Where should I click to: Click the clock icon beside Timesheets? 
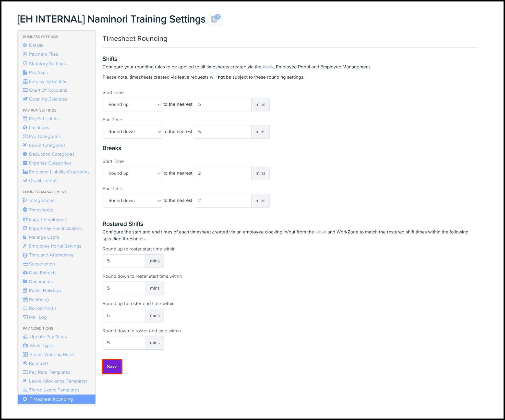pos(25,210)
